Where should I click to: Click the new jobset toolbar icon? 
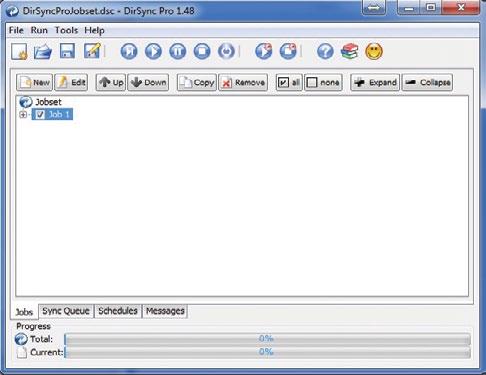tap(19, 52)
